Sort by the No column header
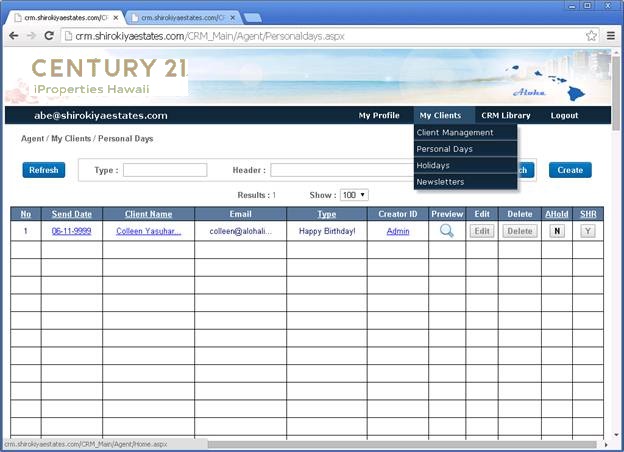This screenshot has height=452, width=624. coord(25,214)
